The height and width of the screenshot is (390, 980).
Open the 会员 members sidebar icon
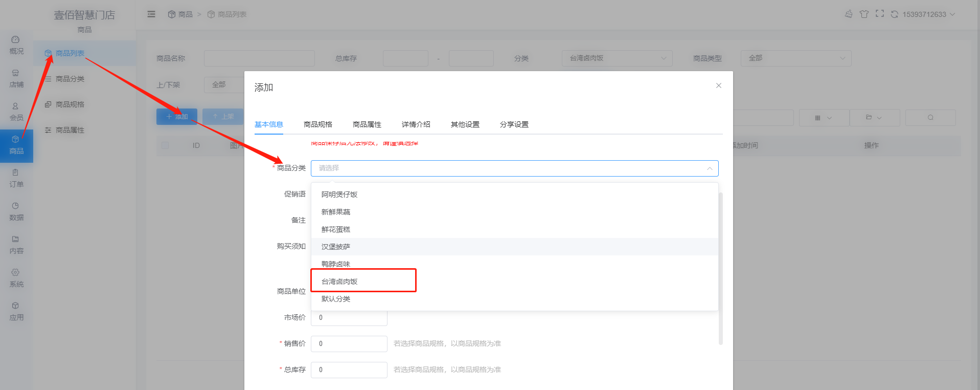pyautogui.click(x=16, y=112)
